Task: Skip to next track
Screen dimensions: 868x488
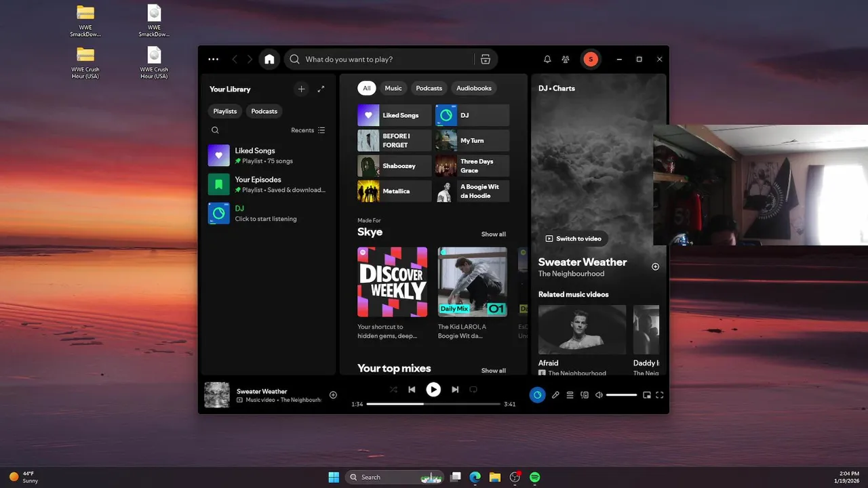Action: tap(455, 390)
